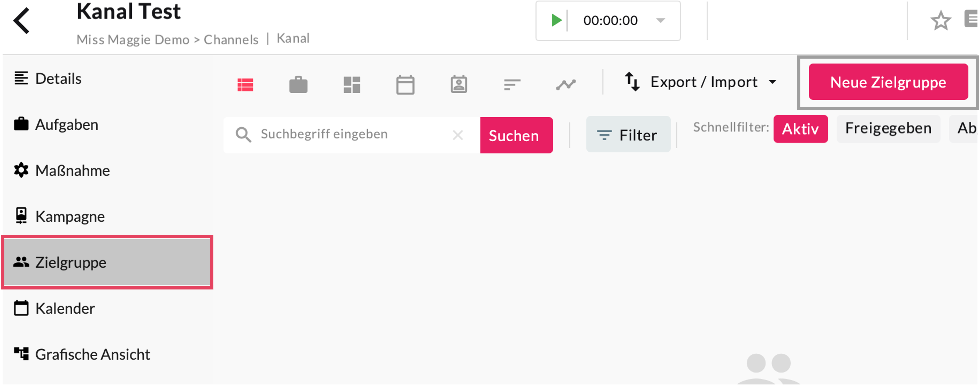Clear the search field with X

(x=458, y=135)
